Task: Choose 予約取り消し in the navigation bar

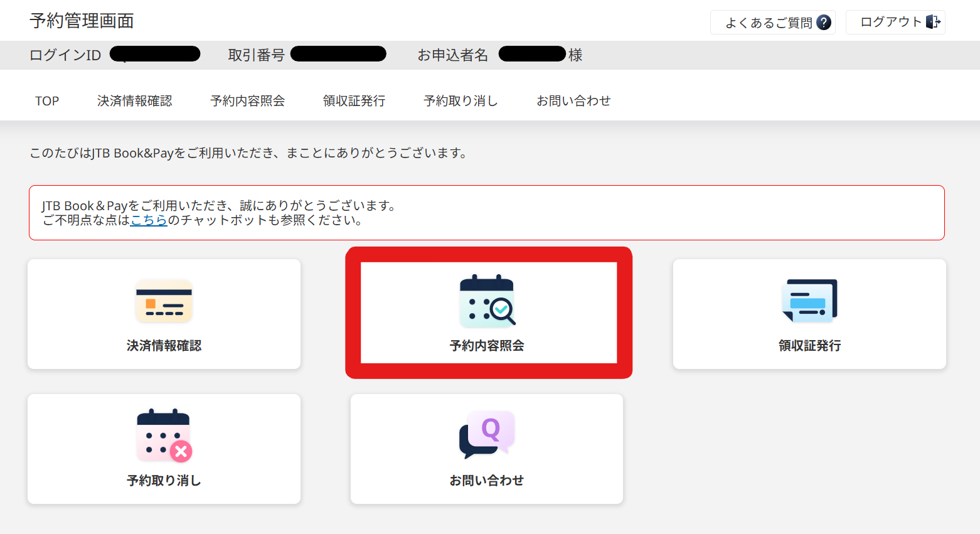Action: pyautogui.click(x=461, y=101)
